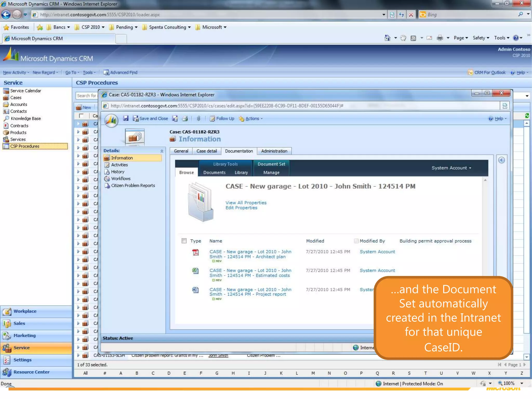Open the browser Page menu dropdown

point(461,38)
